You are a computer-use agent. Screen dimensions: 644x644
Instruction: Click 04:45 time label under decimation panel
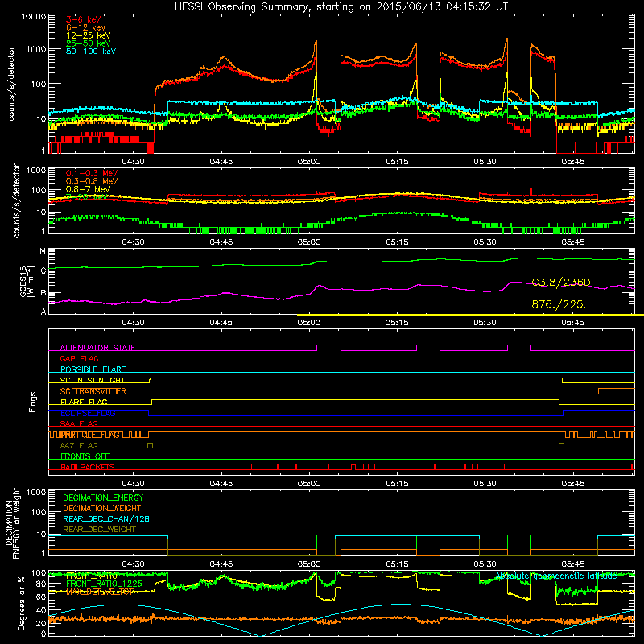[x=221, y=564]
